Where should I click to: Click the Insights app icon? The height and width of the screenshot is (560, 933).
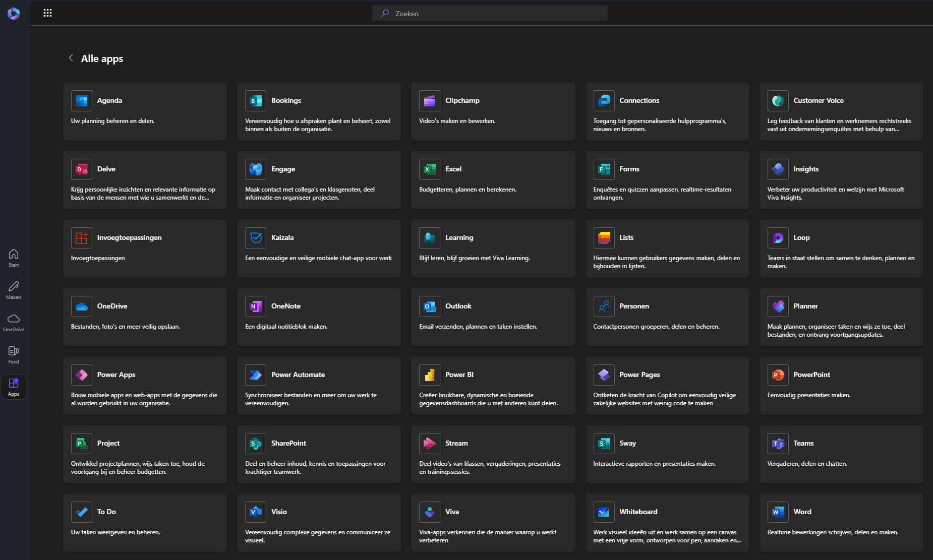pyautogui.click(x=778, y=169)
